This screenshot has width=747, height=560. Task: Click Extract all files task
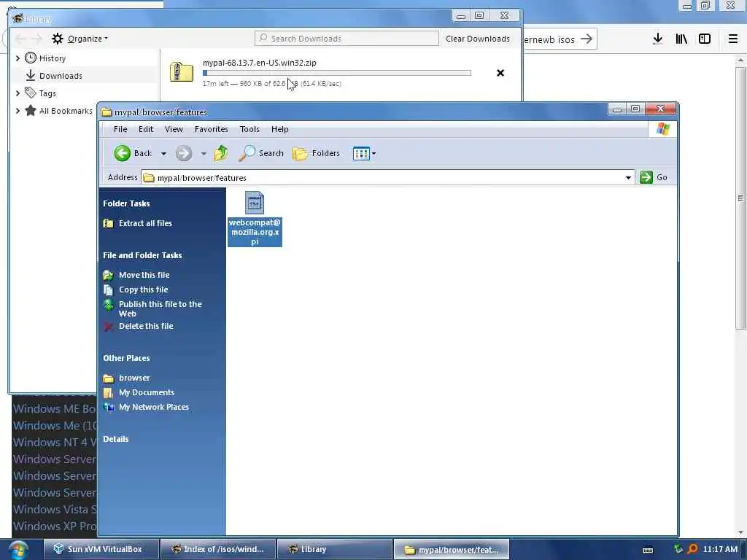click(x=145, y=223)
